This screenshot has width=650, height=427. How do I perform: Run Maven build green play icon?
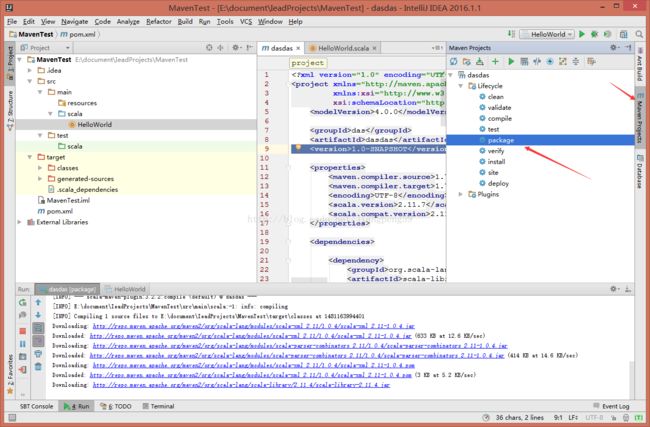[511, 61]
